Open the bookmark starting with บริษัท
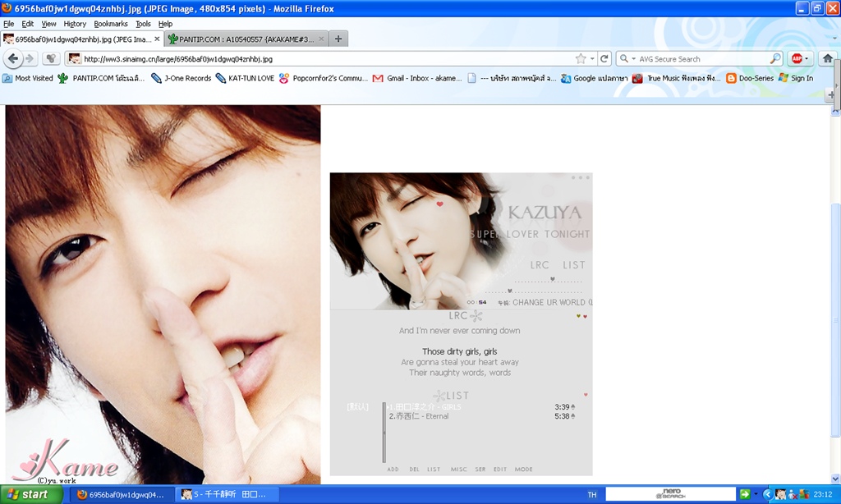Screen dimensions: 841x504 [511, 78]
